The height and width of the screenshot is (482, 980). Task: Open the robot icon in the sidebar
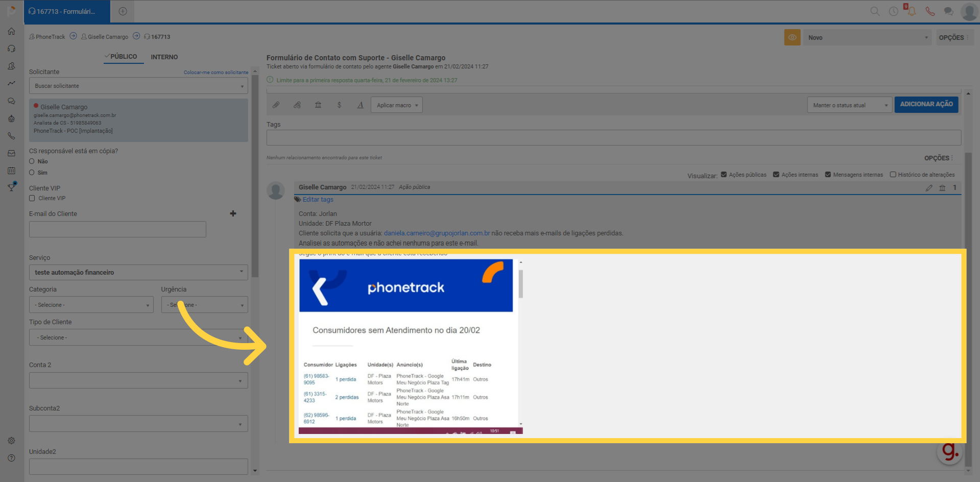(x=11, y=118)
